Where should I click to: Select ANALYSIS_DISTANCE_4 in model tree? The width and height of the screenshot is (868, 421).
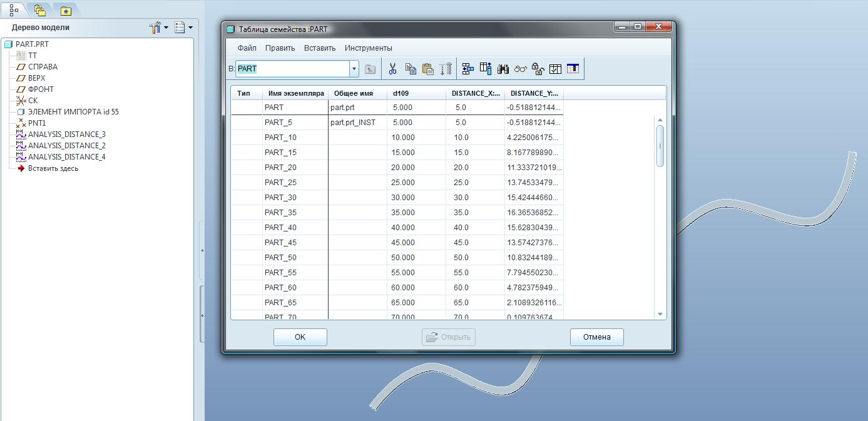pos(61,157)
